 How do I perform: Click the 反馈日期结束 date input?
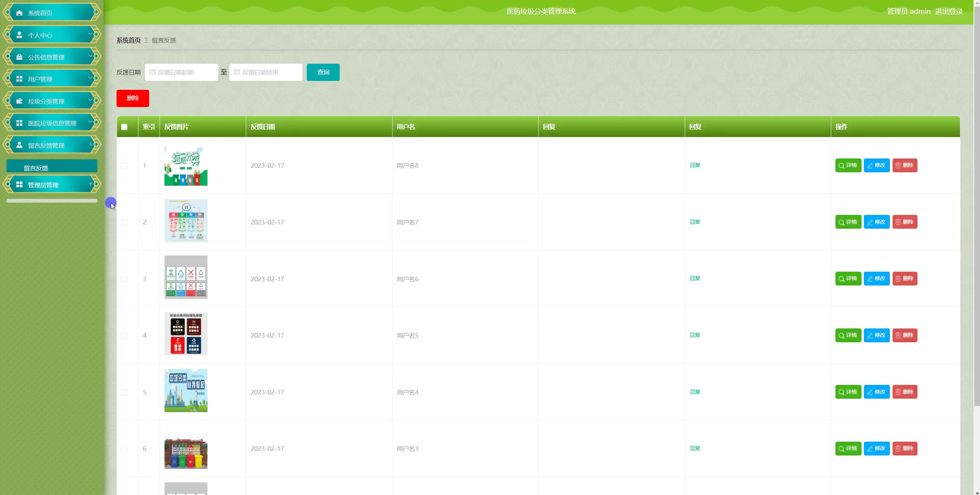[266, 72]
